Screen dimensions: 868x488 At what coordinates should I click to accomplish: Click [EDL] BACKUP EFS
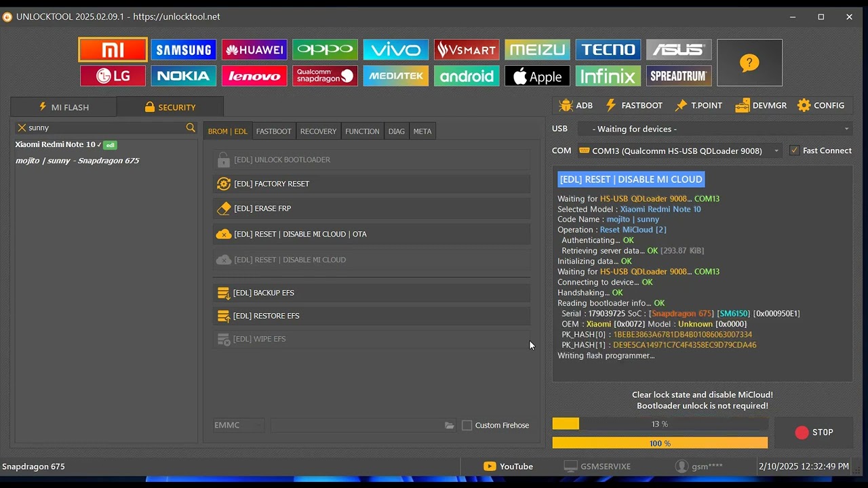tap(372, 293)
